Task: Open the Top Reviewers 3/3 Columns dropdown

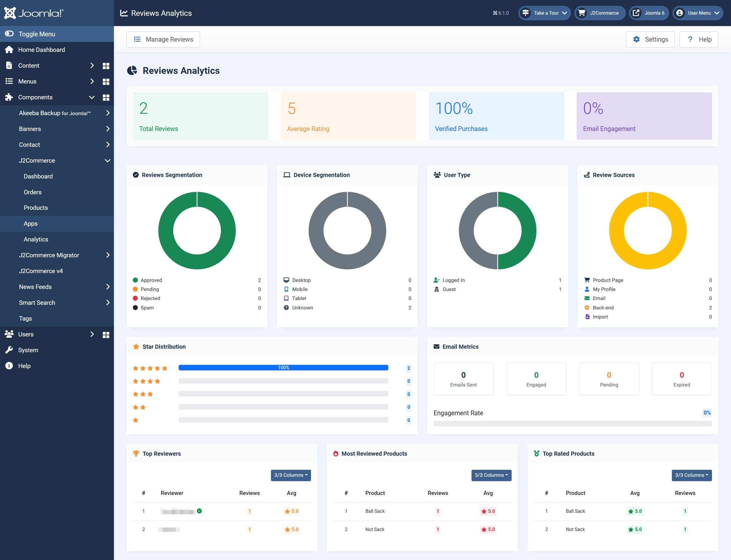Action: (x=291, y=475)
